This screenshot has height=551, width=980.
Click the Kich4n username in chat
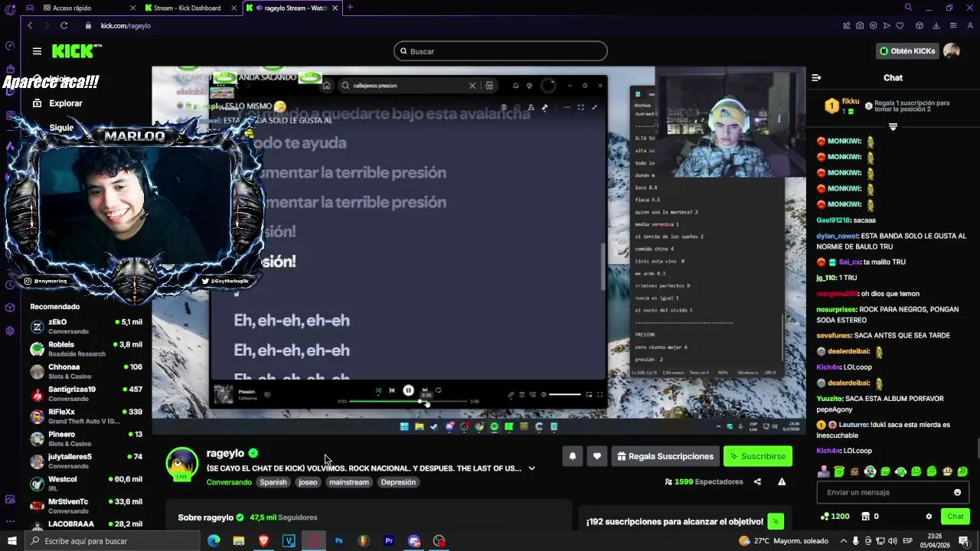tap(828, 367)
